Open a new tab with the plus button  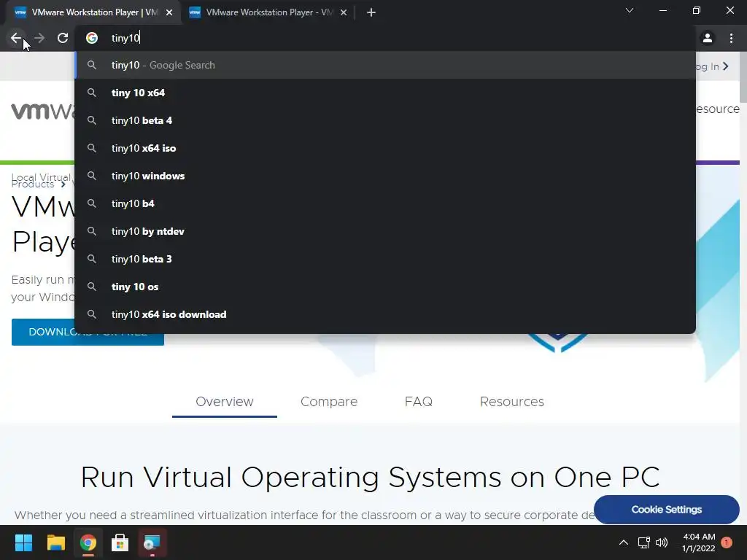[x=371, y=12]
